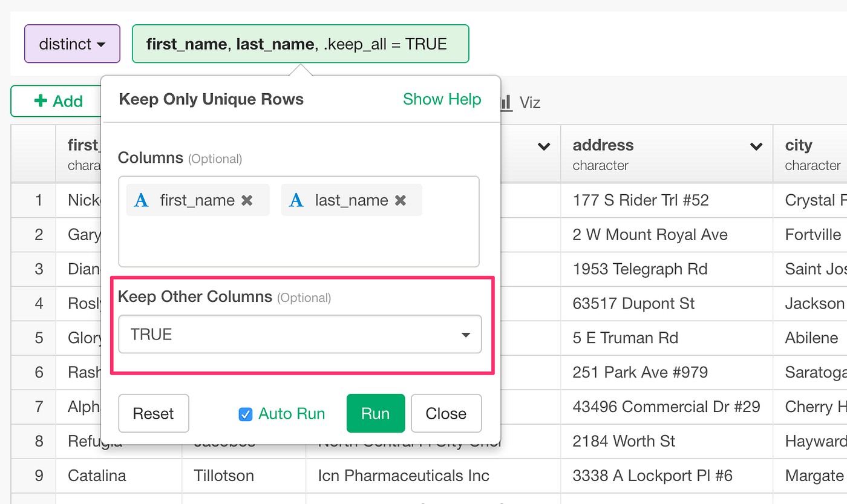The height and width of the screenshot is (504, 847).
Task: Remove first_name token using its x icon
Action: coord(246,200)
